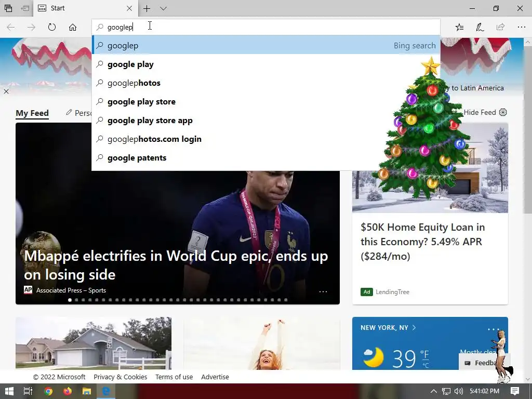Click the moon weather condition icon
The width and height of the screenshot is (532, 399).
pos(373,357)
